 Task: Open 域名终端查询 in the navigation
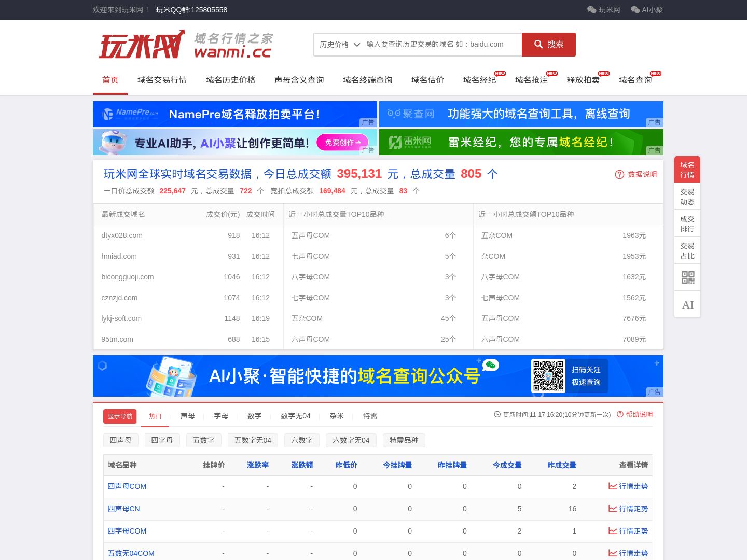(368, 80)
